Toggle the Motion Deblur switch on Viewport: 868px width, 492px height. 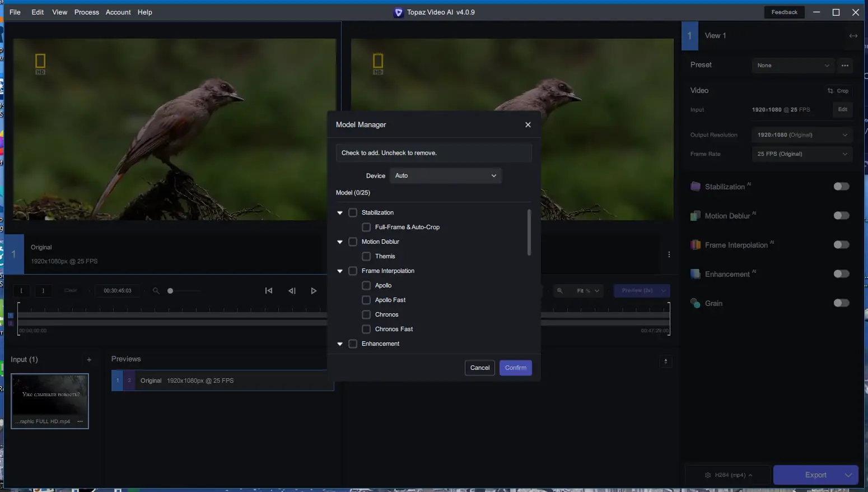841,216
